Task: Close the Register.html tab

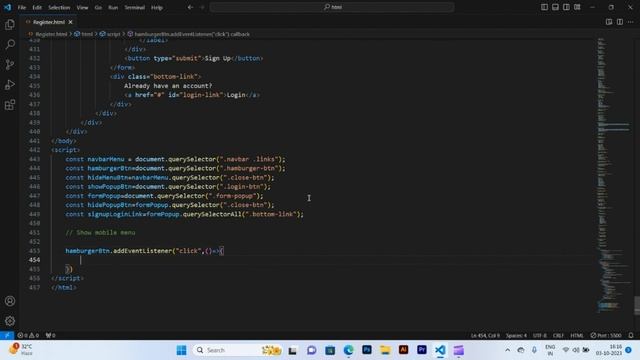Action: pyautogui.click(x=71, y=22)
